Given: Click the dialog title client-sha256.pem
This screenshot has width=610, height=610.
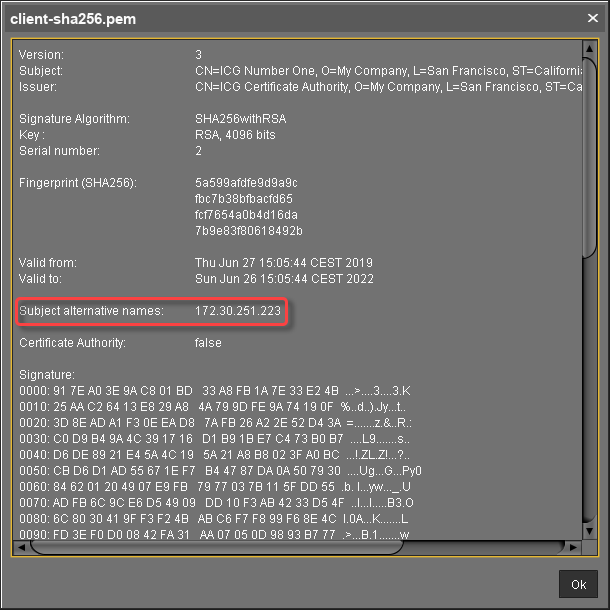Looking at the screenshot, I should pyautogui.click(x=74, y=19).
